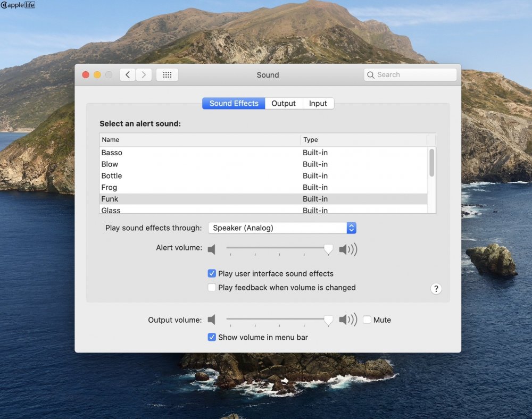Click the alert volume low speaker icon
This screenshot has height=419, width=532.
coord(212,249)
